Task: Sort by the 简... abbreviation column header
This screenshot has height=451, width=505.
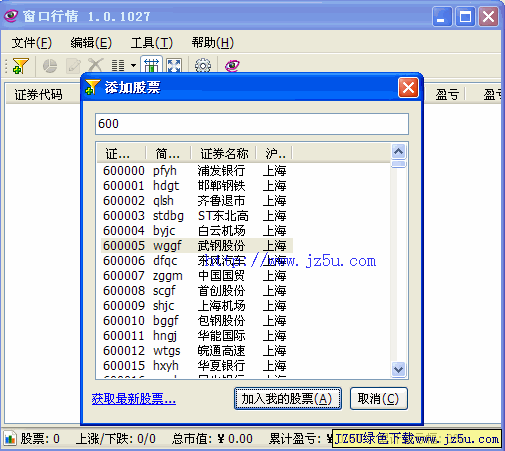Action: pos(168,154)
